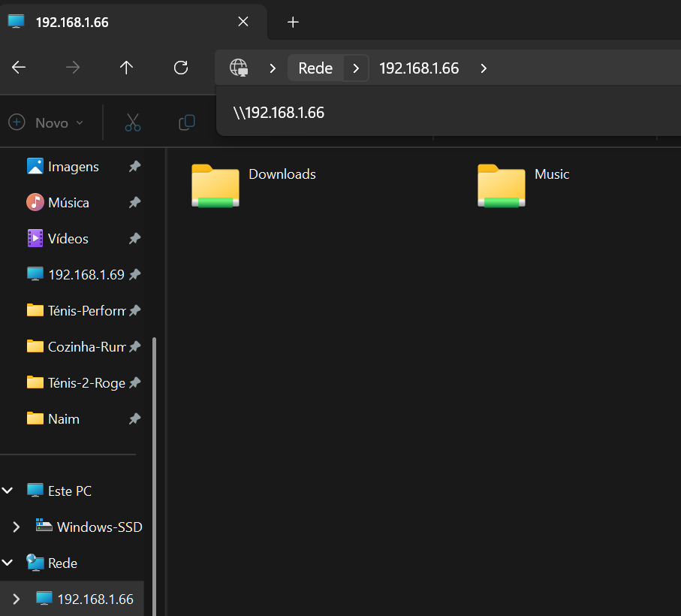Click the network globe icon in address bar
Image resolution: width=681 pixels, height=616 pixels.
click(x=239, y=68)
